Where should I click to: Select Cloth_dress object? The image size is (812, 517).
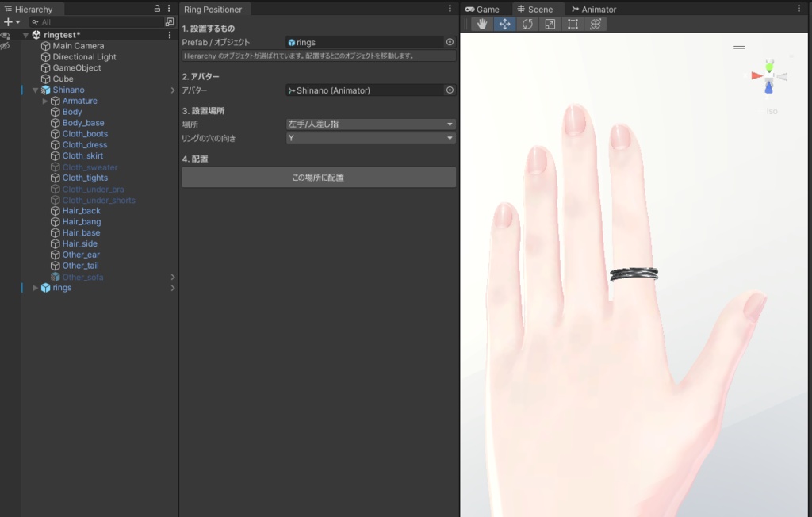tap(85, 145)
